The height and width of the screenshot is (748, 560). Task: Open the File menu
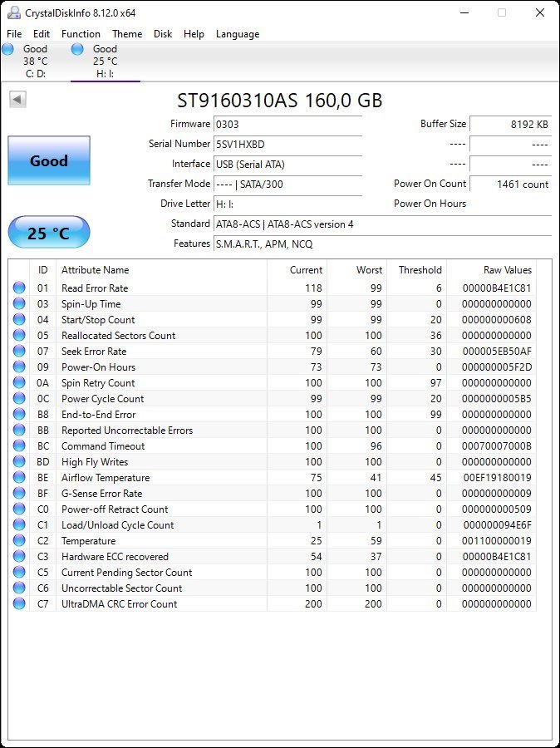pos(14,34)
